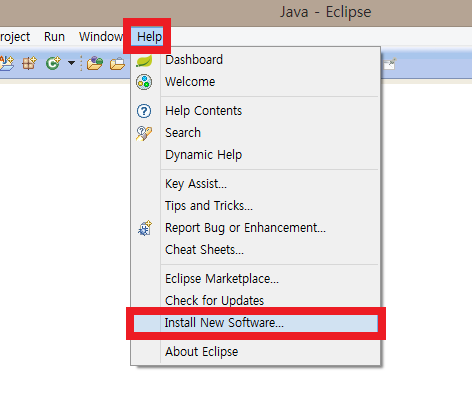The width and height of the screenshot is (472, 403).
Task: Choose Search in the Help menu
Action: coord(255,133)
